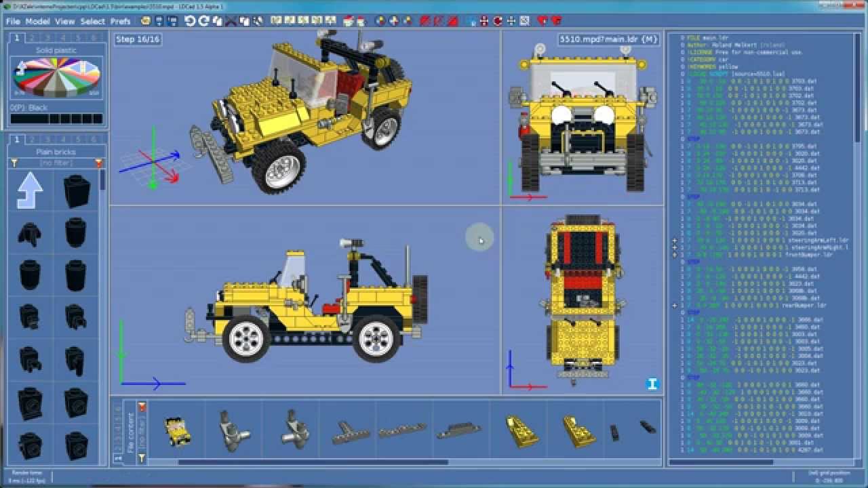Click the cut scissors icon
The width and height of the screenshot is (868, 488).
coord(231,21)
